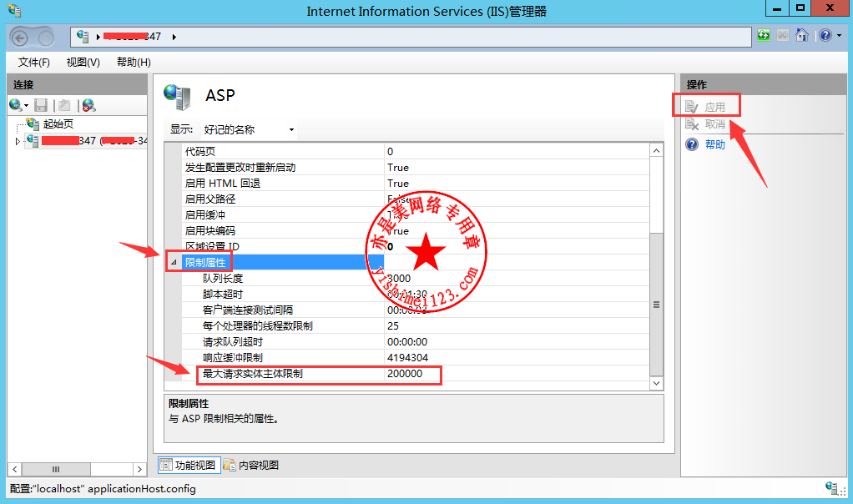Select the 启用父路径 property row
853x504 pixels.
pyautogui.click(x=416, y=199)
